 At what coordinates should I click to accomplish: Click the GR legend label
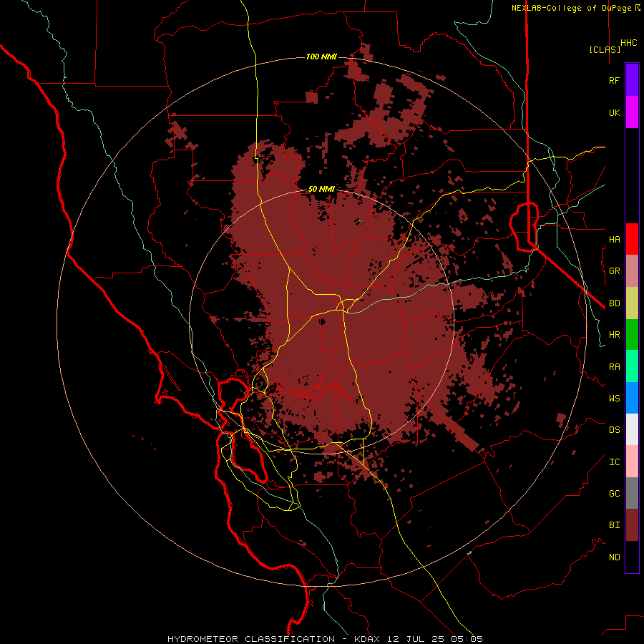point(614,271)
